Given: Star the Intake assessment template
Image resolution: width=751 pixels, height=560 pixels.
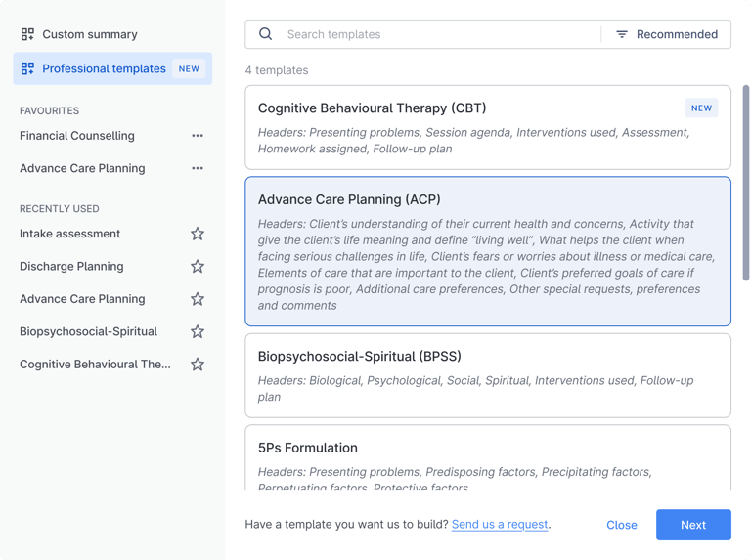Looking at the screenshot, I should pyautogui.click(x=198, y=234).
